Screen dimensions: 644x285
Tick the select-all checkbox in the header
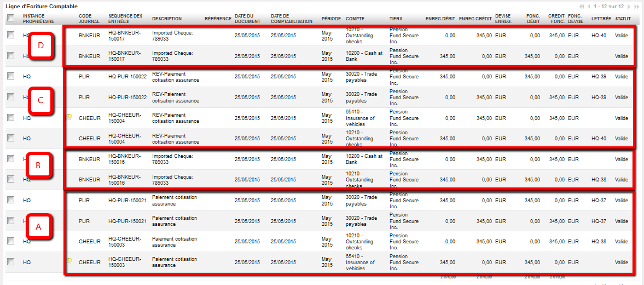pos(10,18)
